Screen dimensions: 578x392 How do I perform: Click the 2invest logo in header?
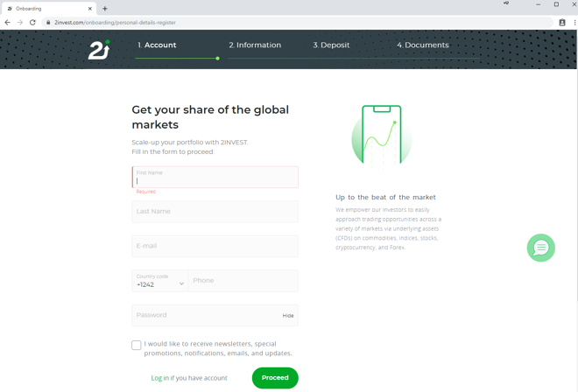pos(99,50)
